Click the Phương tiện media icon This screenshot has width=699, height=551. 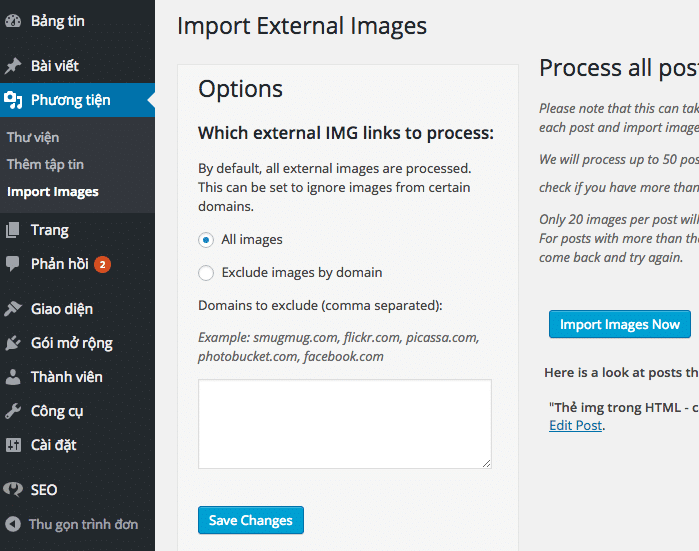click(x=13, y=100)
